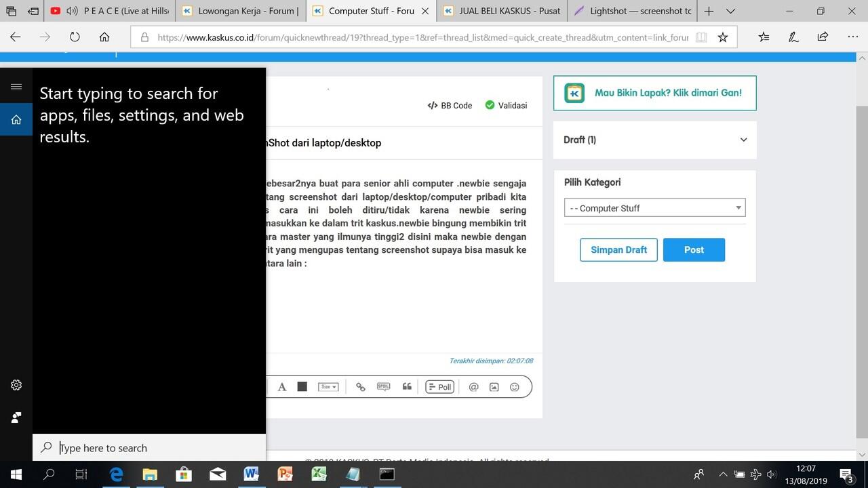Viewport: 868px width, 488px height.
Task: Click the Validasi check option
Action: point(506,105)
